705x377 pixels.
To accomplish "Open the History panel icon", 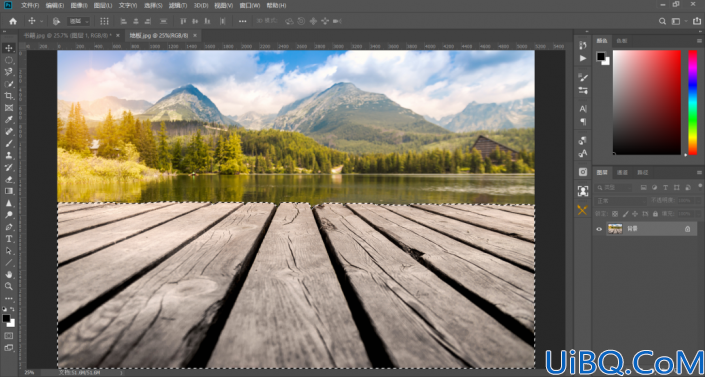I will point(583,45).
